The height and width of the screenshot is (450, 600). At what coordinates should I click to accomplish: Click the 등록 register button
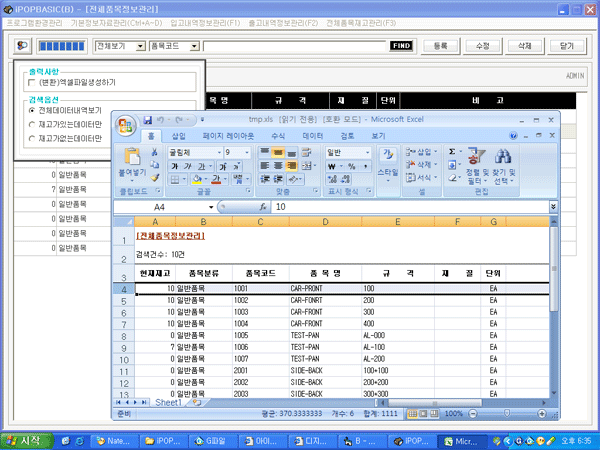[x=440, y=46]
